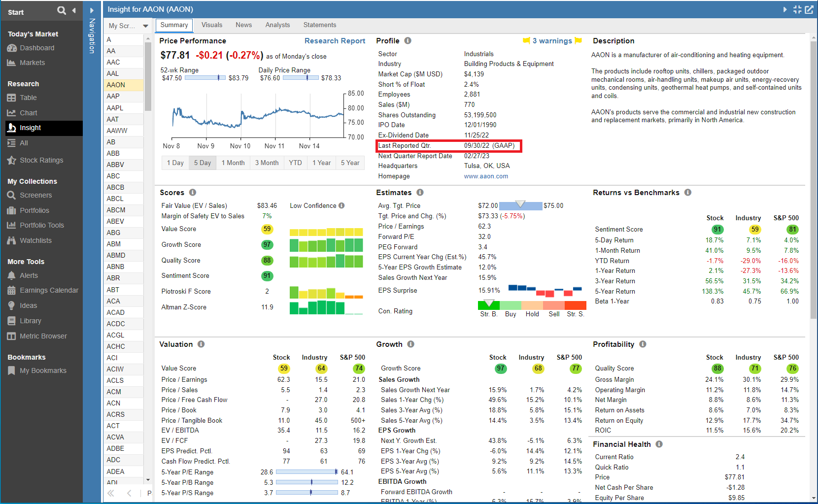
Task: Click the Profile info icon
Action: tap(408, 41)
